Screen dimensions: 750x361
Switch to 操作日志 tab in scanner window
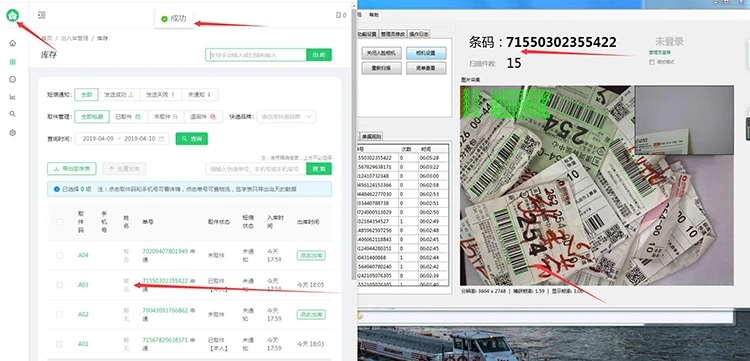(x=419, y=34)
